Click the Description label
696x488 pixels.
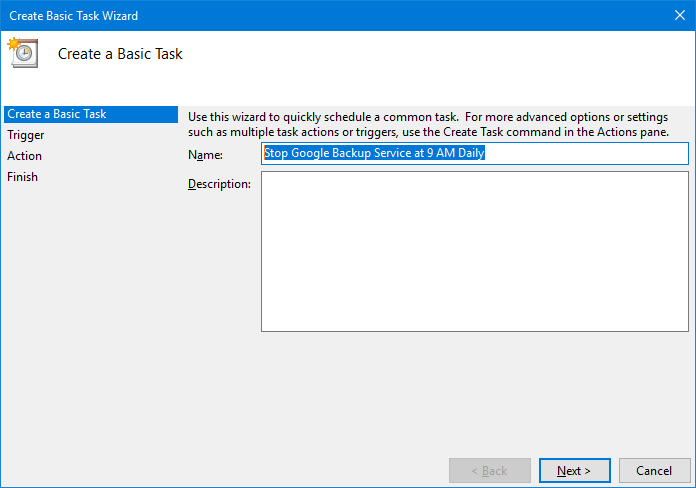click(219, 184)
